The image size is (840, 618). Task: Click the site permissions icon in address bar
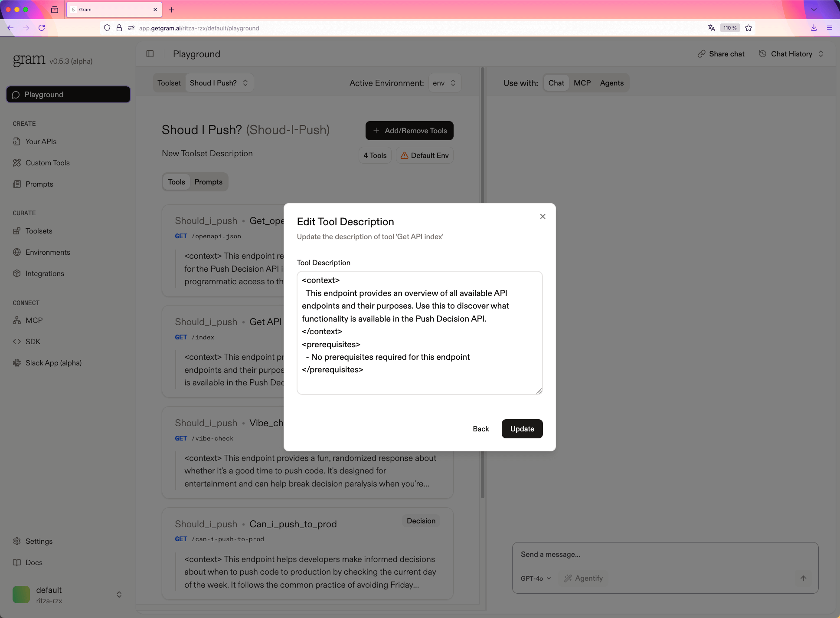coord(131,28)
